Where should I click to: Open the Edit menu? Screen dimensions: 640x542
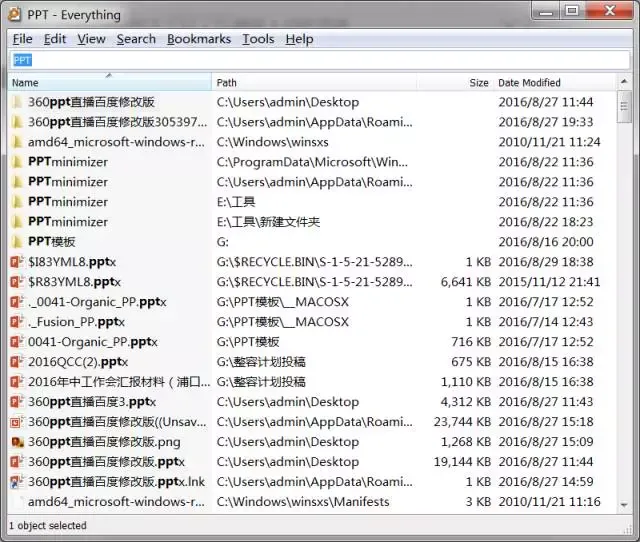point(55,39)
